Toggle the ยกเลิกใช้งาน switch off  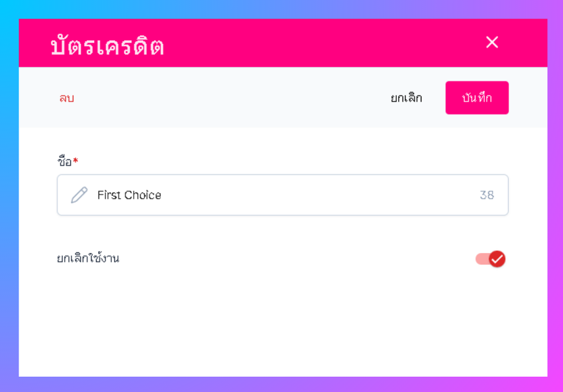(490, 259)
